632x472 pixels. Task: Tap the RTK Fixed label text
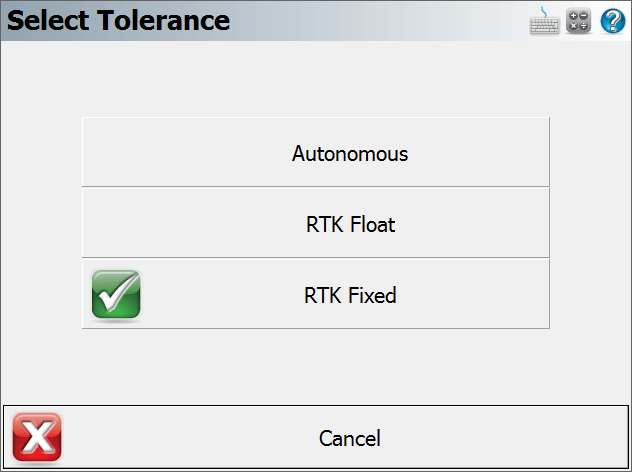tap(350, 295)
